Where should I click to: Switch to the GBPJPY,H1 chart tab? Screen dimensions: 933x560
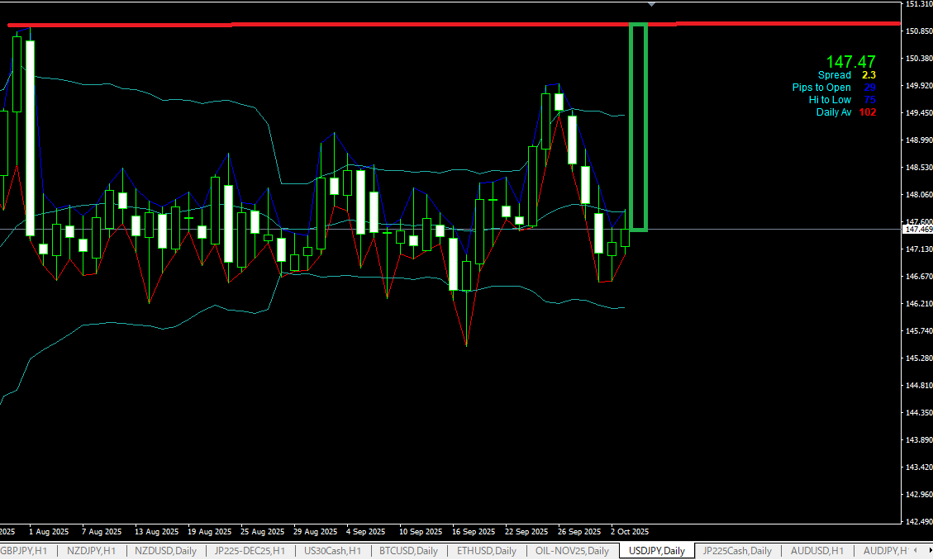click(x=23, y=551)
